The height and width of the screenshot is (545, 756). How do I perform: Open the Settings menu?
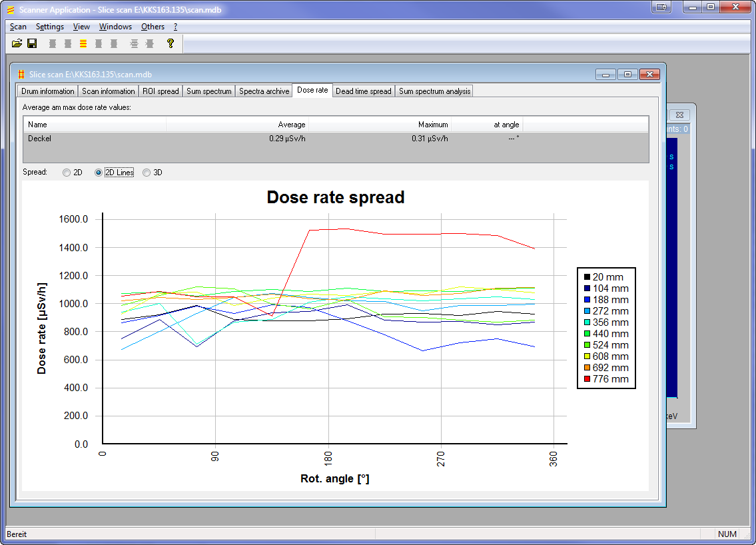coord(50,27)
